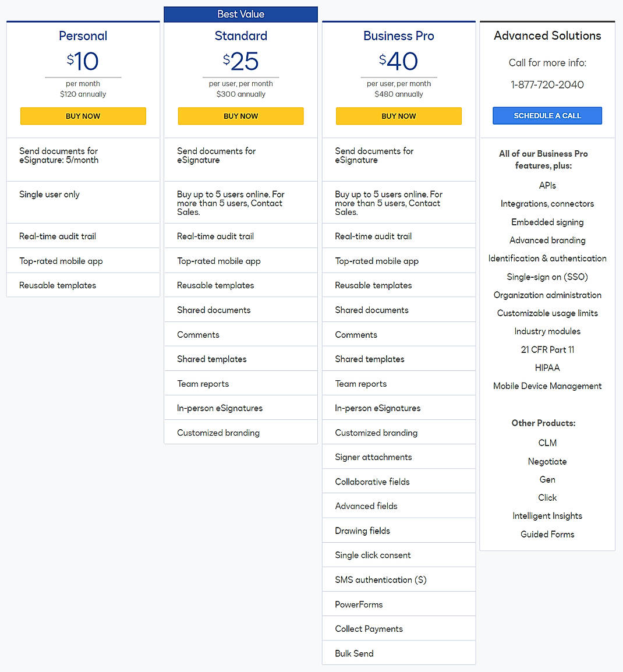Click the Reusable templates row under Personal
Screen dimensions: 623x672
pos(58,285)
